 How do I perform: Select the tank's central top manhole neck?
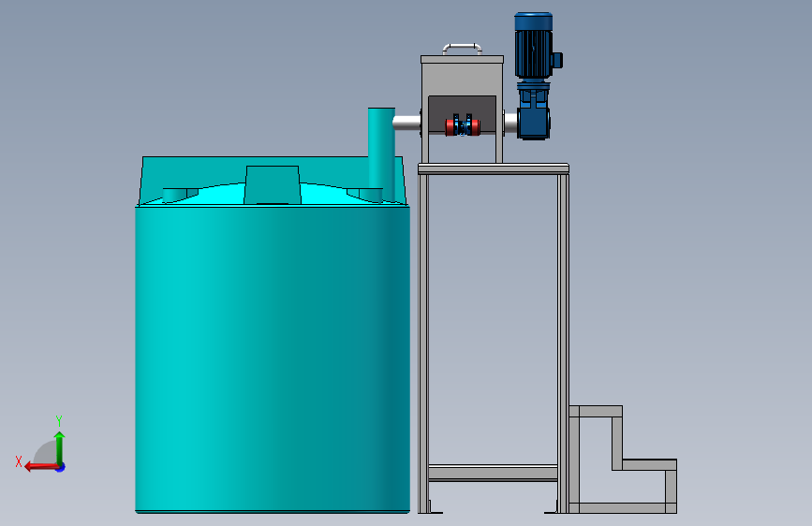coord(273,184)
